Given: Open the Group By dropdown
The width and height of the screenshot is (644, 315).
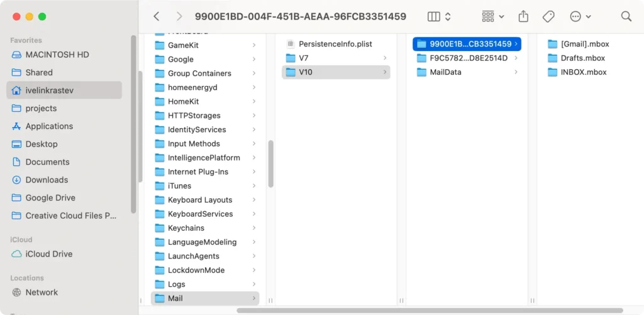Looking at the screenshot, I should click(493, 16).
